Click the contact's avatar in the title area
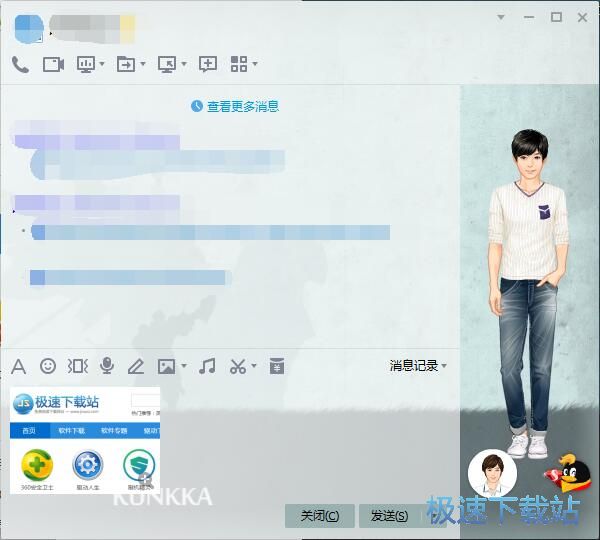This screenshot has width=600, height=540. tap(29, 29)
